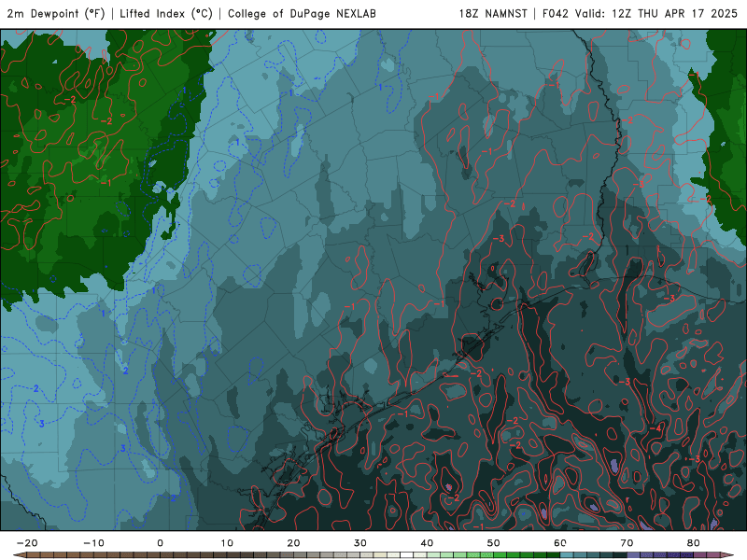Click the "F042" forecast hour text

tap(556, 13)
